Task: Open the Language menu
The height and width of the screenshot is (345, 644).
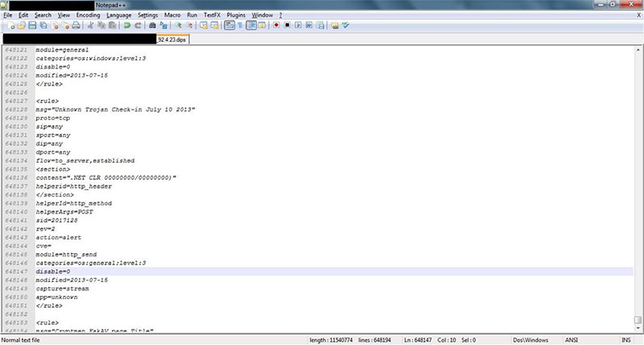Action: coord(119,15)
